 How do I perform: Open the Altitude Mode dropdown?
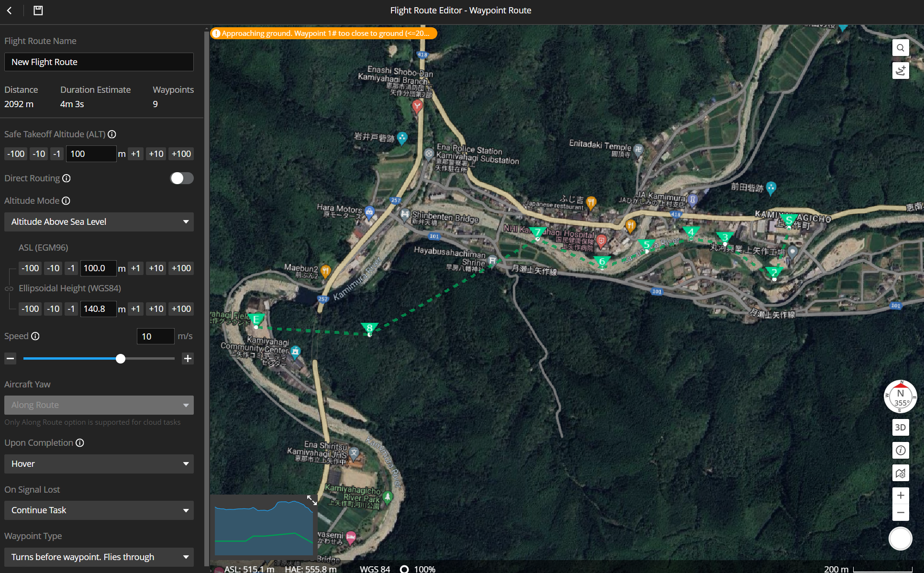click(99, 221)
